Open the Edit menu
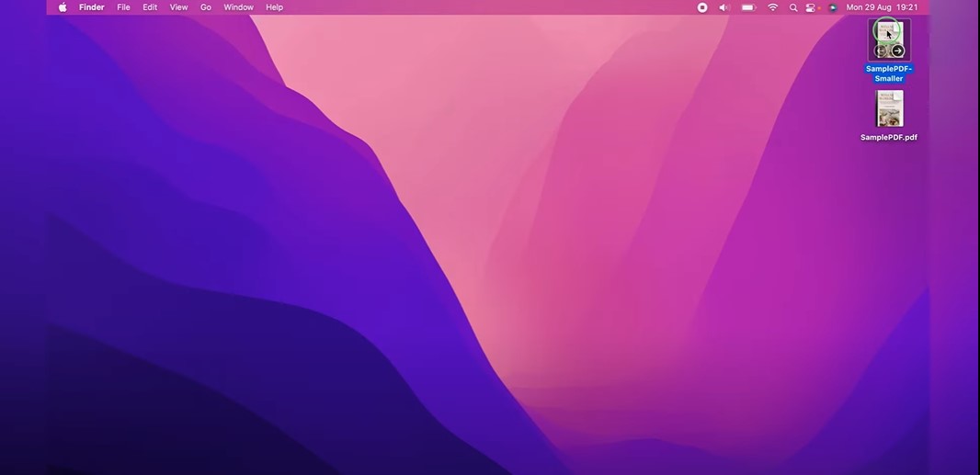Image resolution: width=980 pixels, height=475 pixels. click(x=150, y=7)
